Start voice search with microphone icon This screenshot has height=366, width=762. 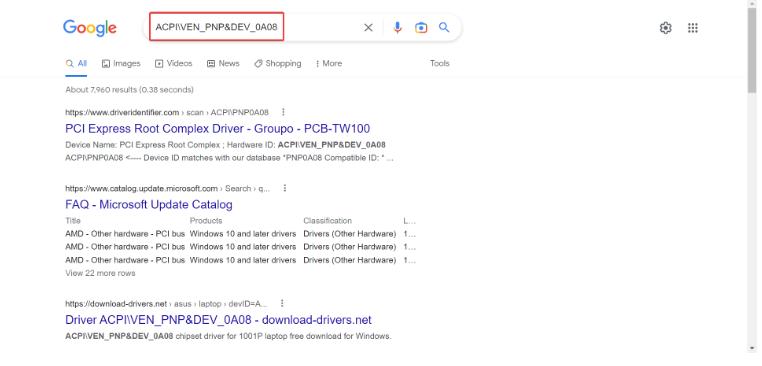(398, 28)
